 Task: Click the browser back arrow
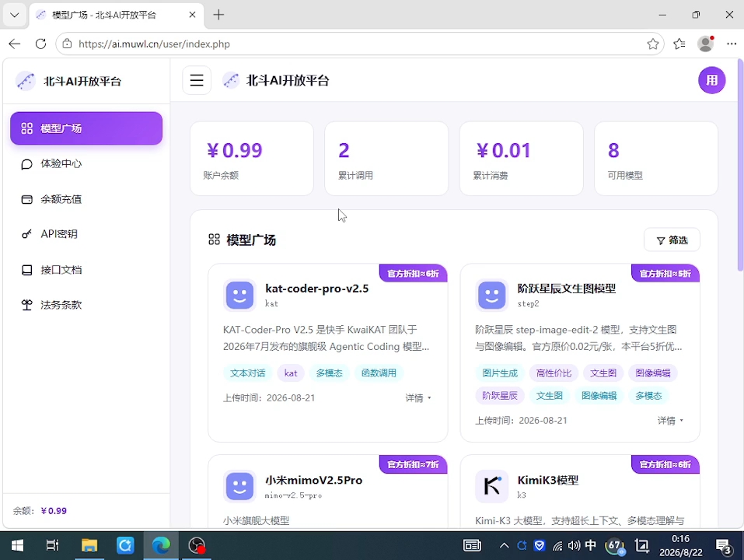pos(15,44)
